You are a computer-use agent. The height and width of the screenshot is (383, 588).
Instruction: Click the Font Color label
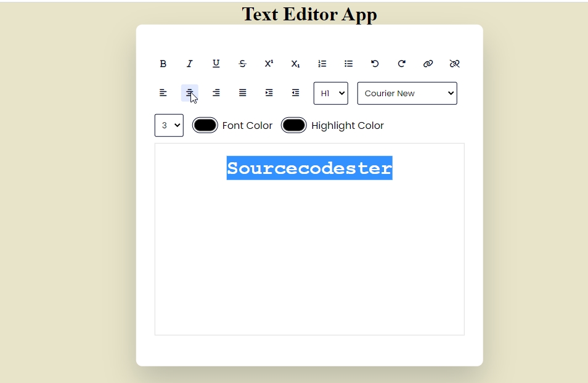point(247,125)
